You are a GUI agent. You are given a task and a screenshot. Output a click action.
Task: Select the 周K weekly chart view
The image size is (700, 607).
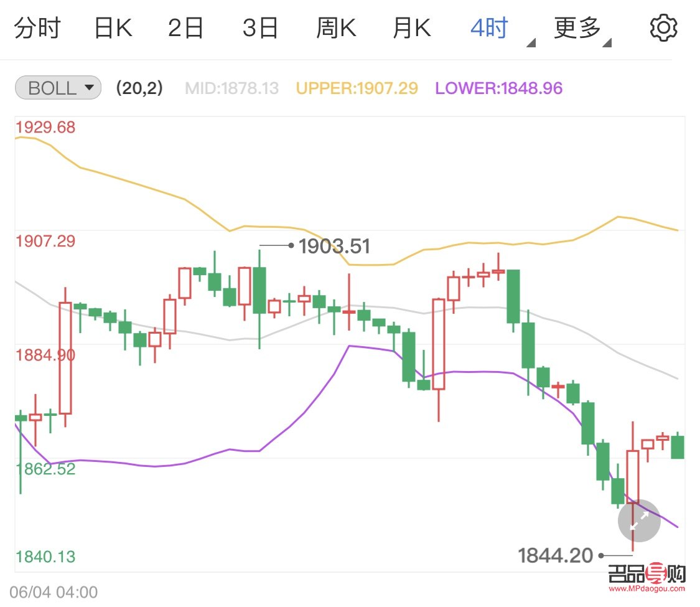click(x=335, y=27)
